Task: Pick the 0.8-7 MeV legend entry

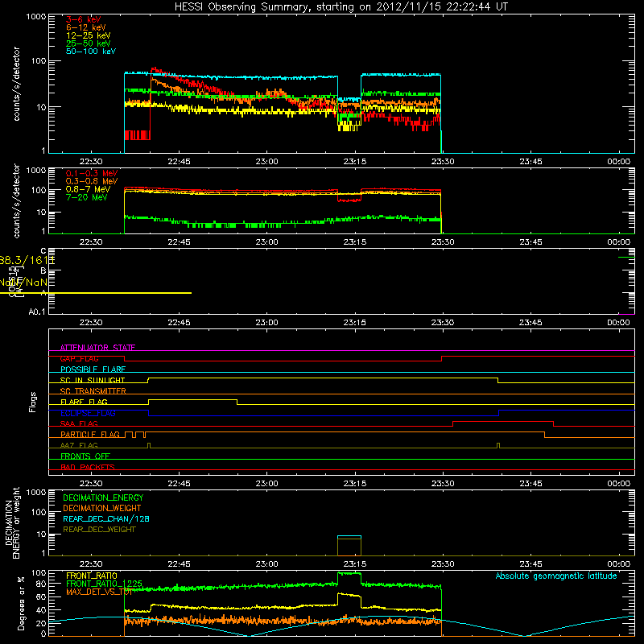Action: pos(88,189)
